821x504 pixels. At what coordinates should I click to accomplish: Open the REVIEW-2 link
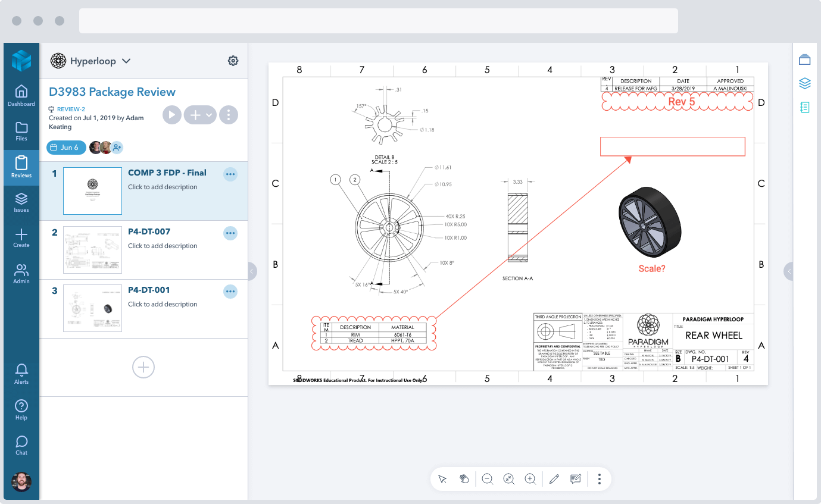click(71, 109)
